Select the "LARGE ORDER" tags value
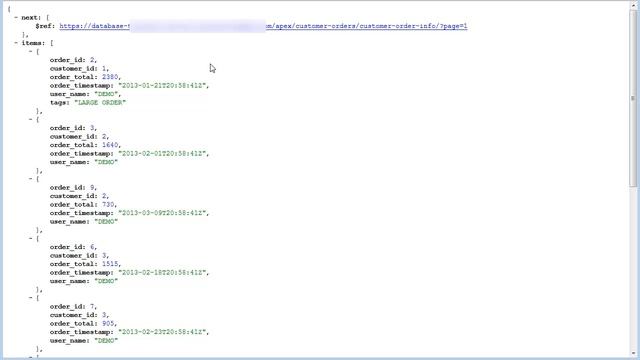Image resolution: width=640 pixels, height=360 pixels. point(100,103)
